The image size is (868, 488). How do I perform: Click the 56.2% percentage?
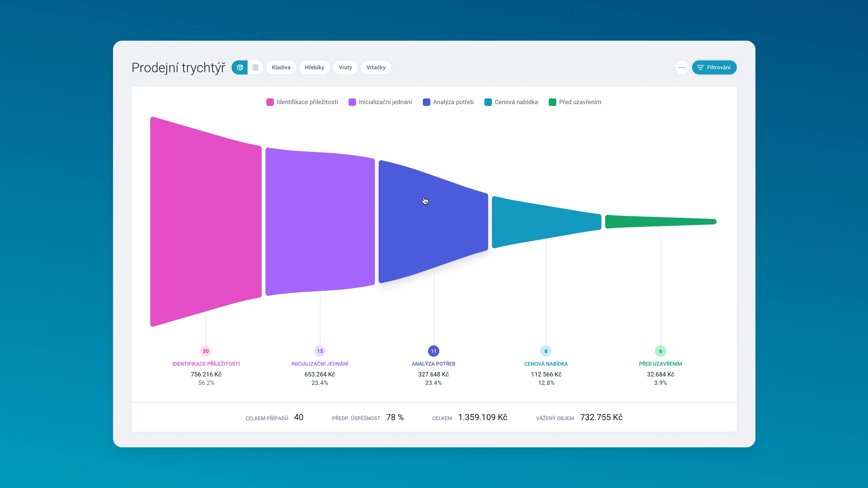206,383
